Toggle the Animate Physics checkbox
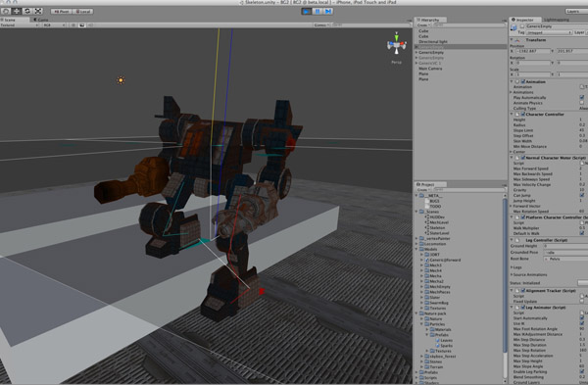Screen dimensions: 588x385 pyautogui.click(x=581, y=103)
